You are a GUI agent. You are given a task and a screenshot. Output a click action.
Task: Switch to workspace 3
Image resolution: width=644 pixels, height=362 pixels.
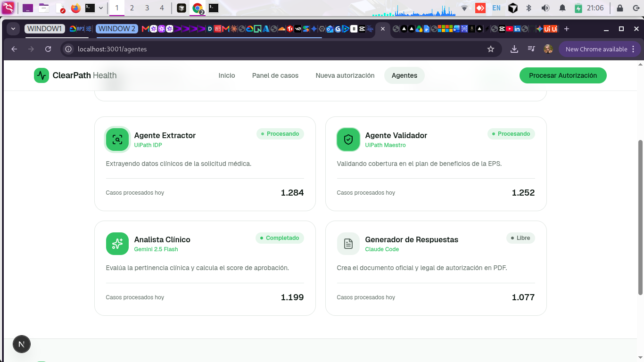click(147, 8)
